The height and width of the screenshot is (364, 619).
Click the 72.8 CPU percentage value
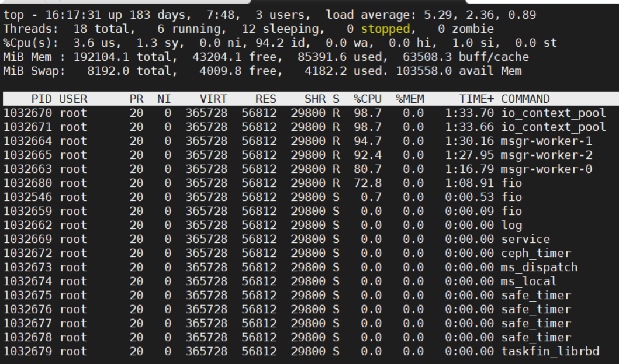coord(368,183)
